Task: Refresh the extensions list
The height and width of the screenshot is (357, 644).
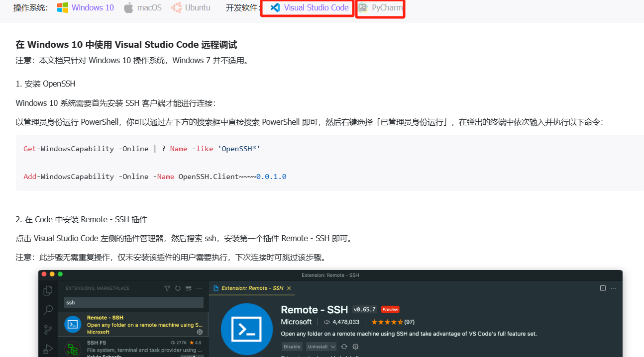Action: pos(178,288)
